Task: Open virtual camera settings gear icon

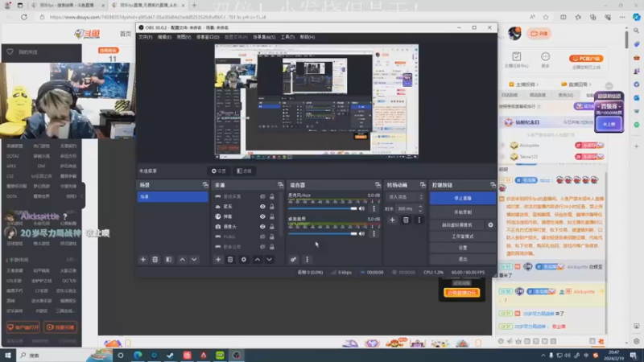Action: pos(490,225)
